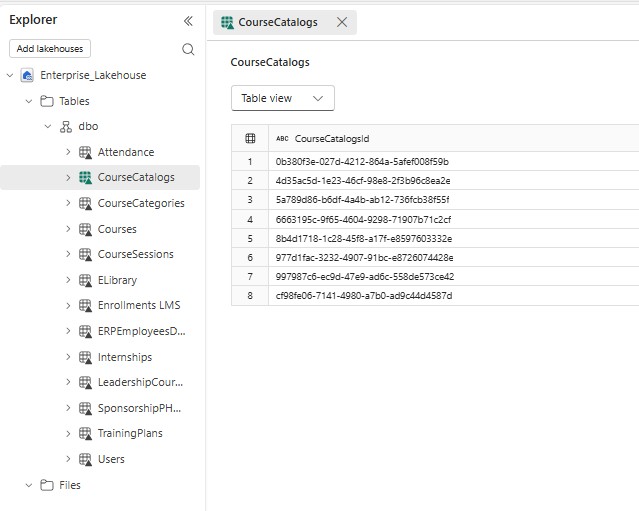Click the Courses table icon
The image size is (639, 511).
pos(85,229)
